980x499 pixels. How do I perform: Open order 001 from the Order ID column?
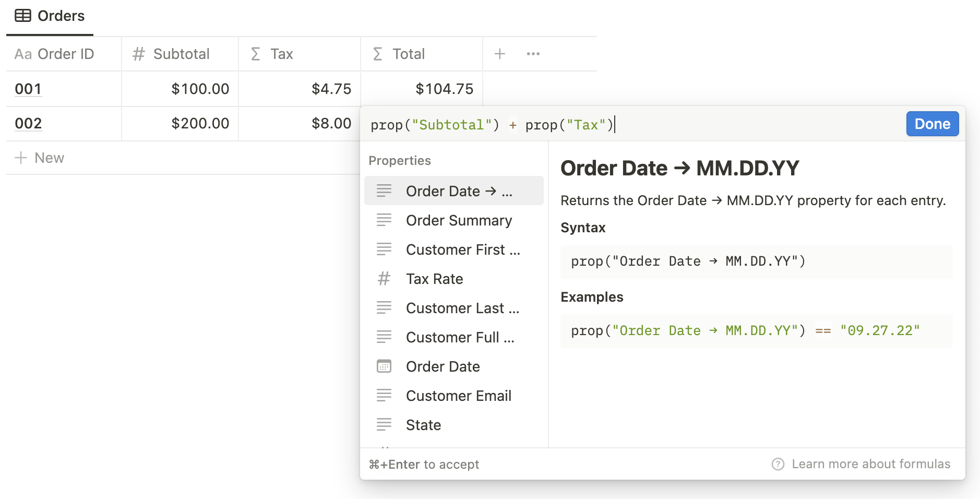pyautogui.click(x=28, y=89)
